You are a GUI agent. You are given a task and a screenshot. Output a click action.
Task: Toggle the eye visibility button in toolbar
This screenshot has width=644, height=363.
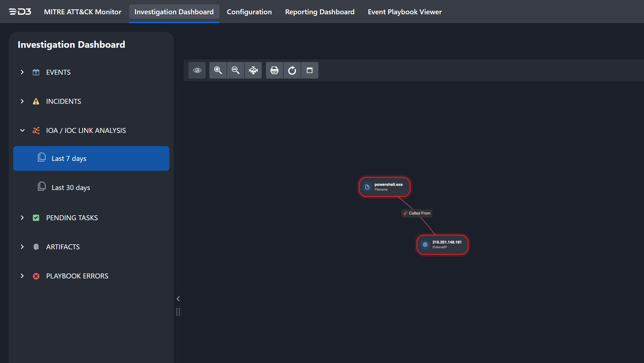click(x=197, y=70)
